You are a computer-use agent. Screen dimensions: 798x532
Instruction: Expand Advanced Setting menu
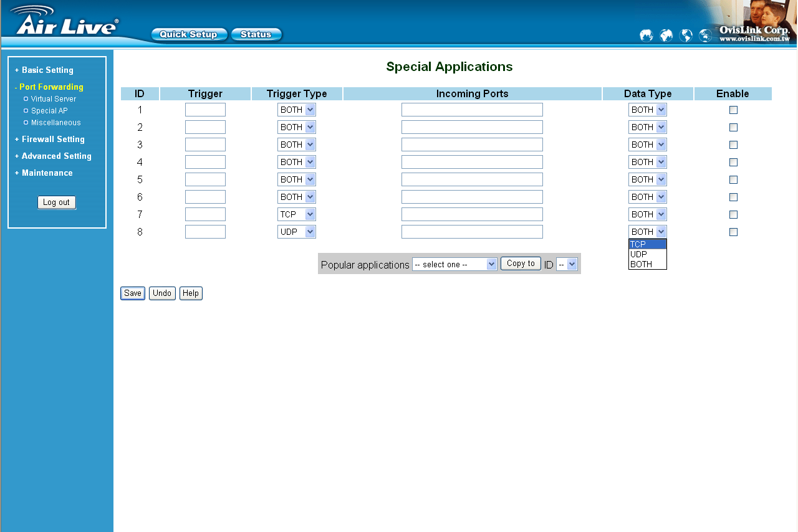click(53, 156)
